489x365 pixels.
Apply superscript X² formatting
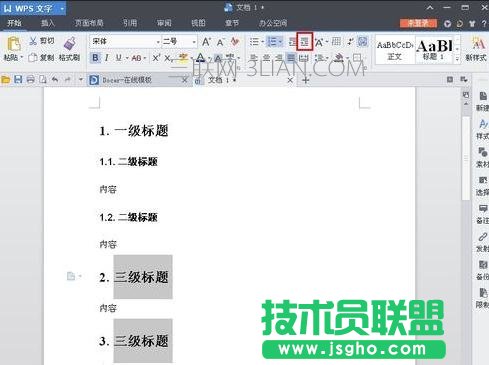point(156,58)
